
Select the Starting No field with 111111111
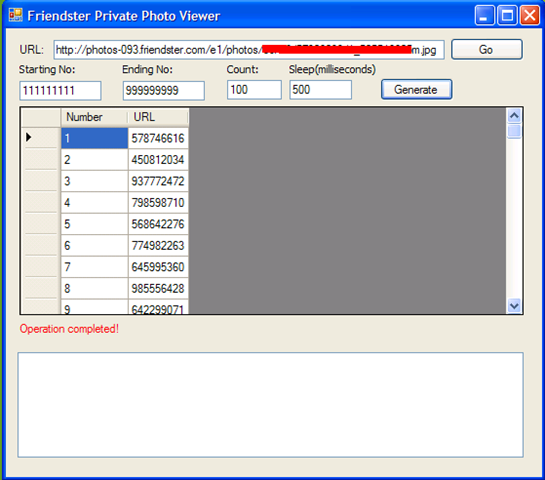(60, 91)
